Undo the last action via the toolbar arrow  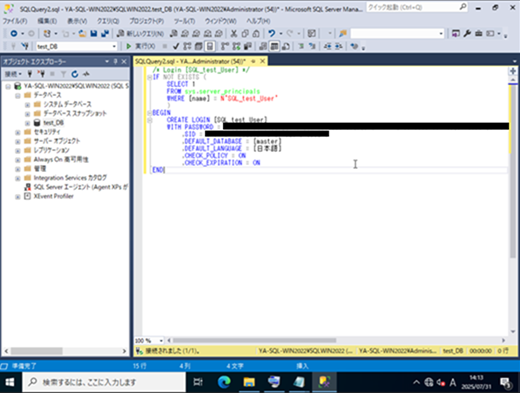pyautogui.click(x=272, y=33)
